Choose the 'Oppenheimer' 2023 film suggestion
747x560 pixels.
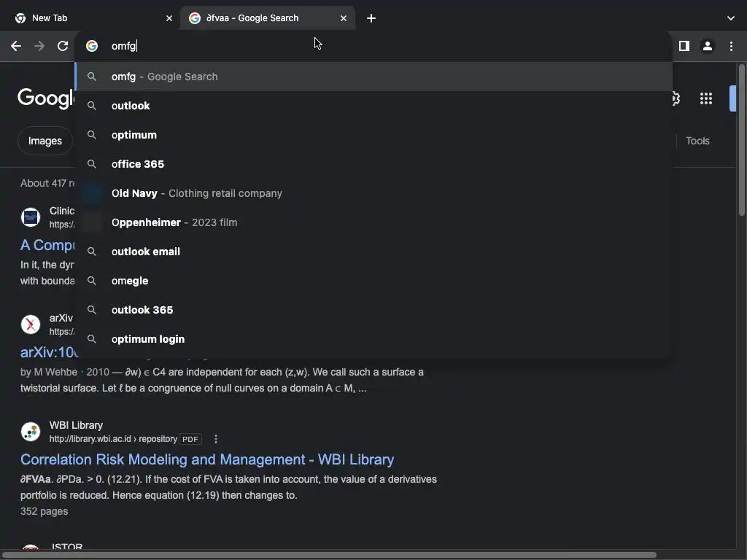point(373,222)
